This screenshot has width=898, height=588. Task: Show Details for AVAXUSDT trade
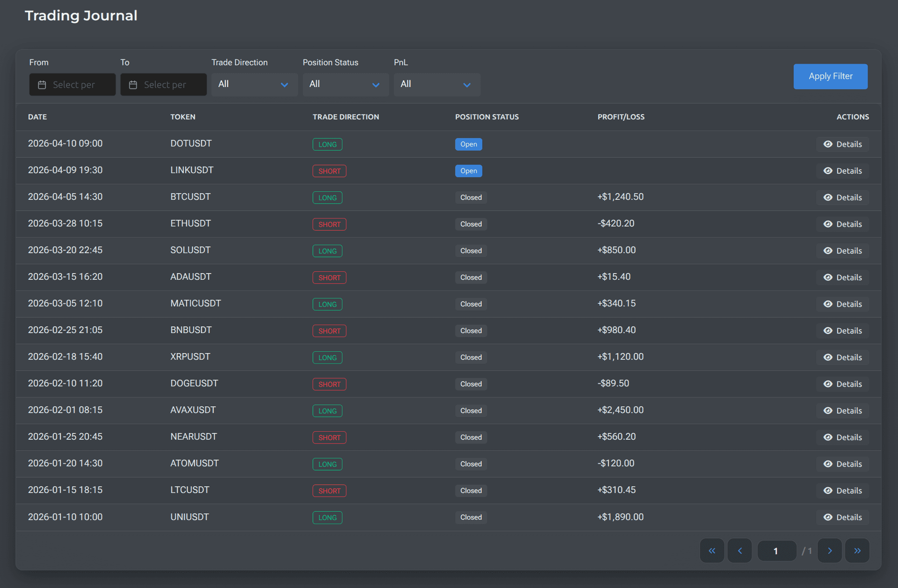tap(843, 411)
